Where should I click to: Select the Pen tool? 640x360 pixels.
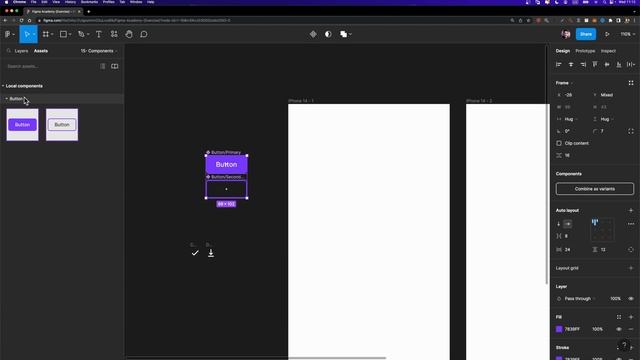(x=81, y=34)
